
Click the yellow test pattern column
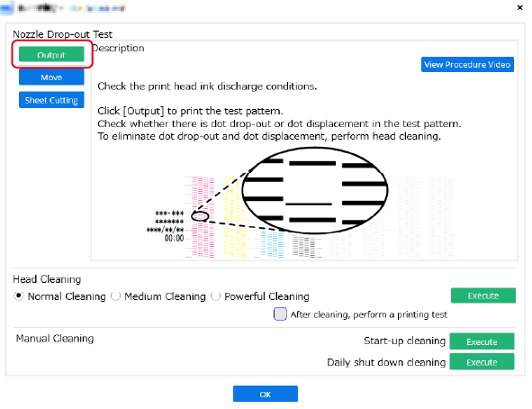click(x=234, y=217)
